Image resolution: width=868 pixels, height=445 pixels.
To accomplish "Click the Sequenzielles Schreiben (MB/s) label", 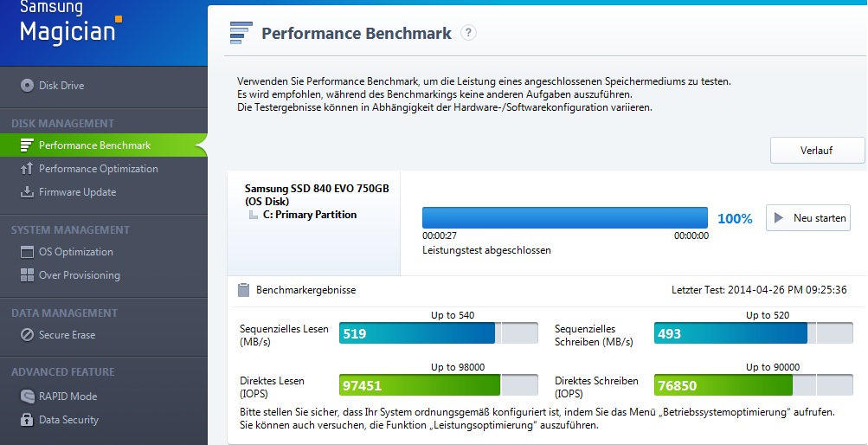I will point(594,335).
